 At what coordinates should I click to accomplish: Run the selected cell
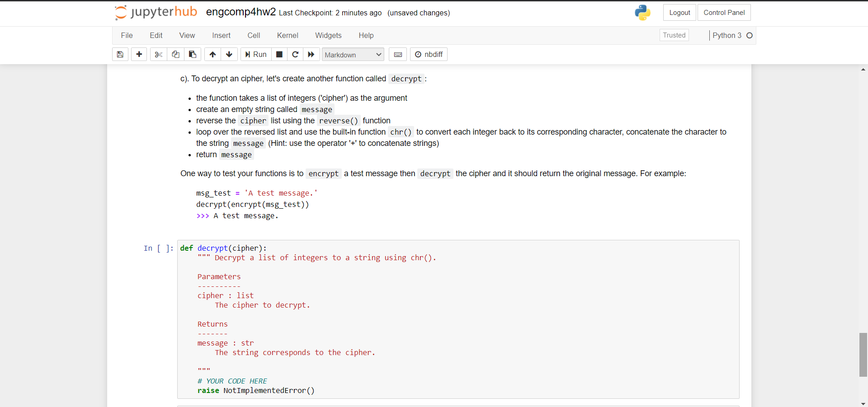point(255,54)
